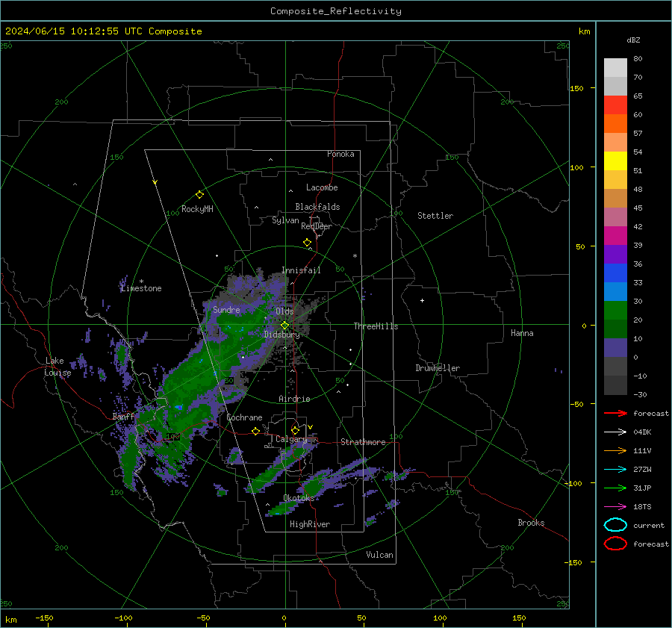Click the Composite_Reflectivity title text
The height and width of the screenshot is (628, 672).
[x=336, y=11]
